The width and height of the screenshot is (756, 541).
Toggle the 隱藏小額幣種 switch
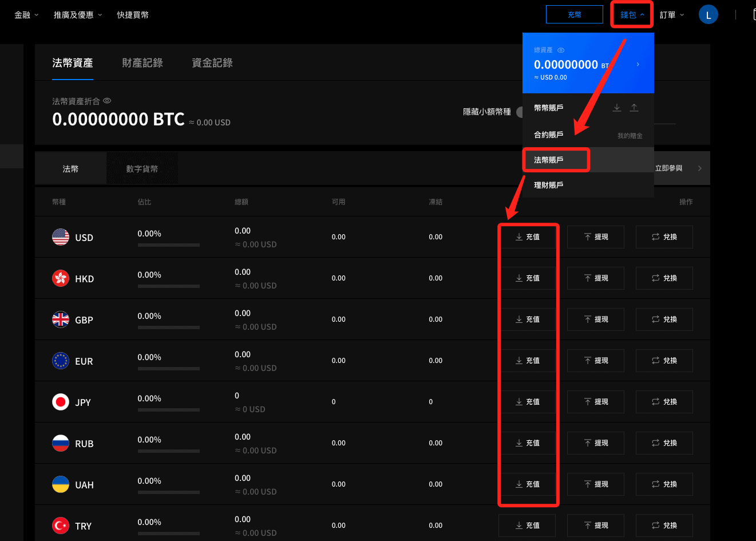pos(520,112)
